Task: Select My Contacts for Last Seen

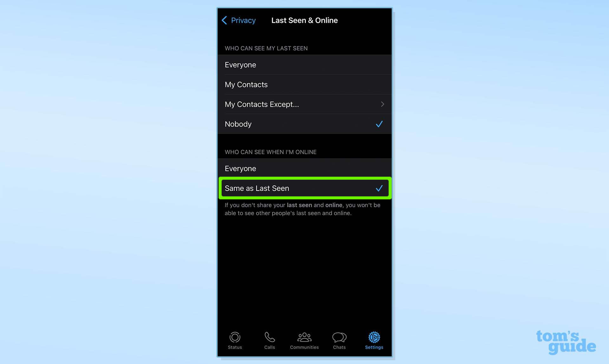Action: coord(304,84)
